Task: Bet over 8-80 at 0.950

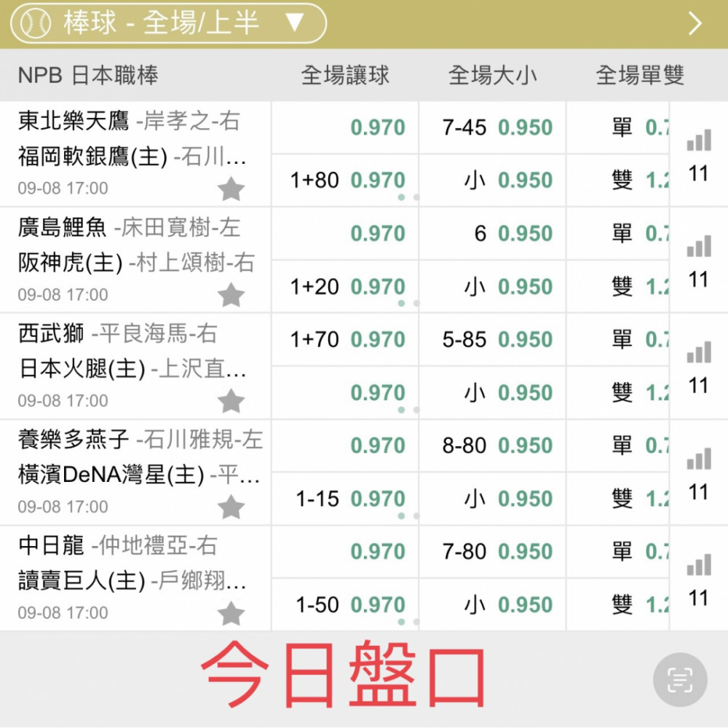Action: tap(492, 446)
